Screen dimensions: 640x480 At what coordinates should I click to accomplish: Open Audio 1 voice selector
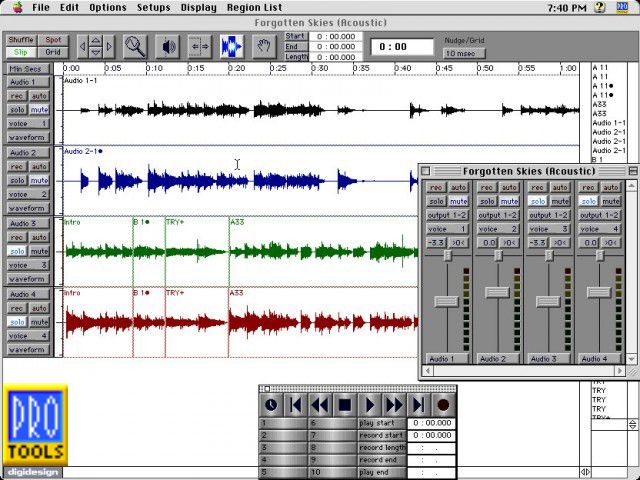(28, 124)
